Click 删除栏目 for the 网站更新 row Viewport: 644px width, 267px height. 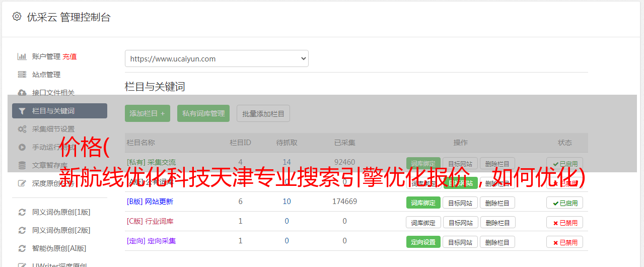497,203
